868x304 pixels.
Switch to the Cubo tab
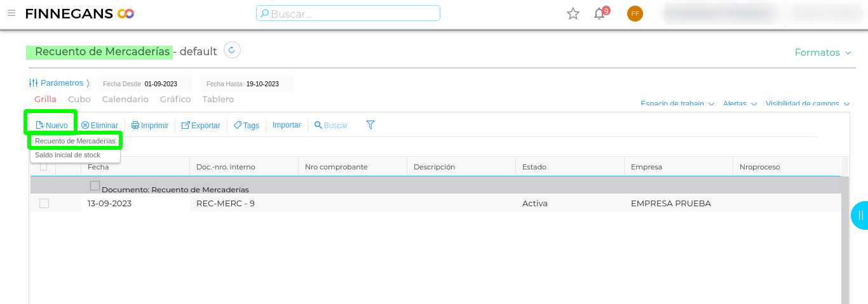click(79, 99)
